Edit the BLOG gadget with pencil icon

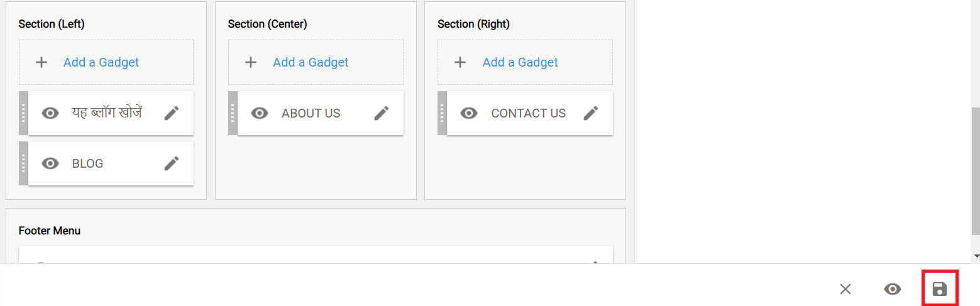click(x=172, y=163)
